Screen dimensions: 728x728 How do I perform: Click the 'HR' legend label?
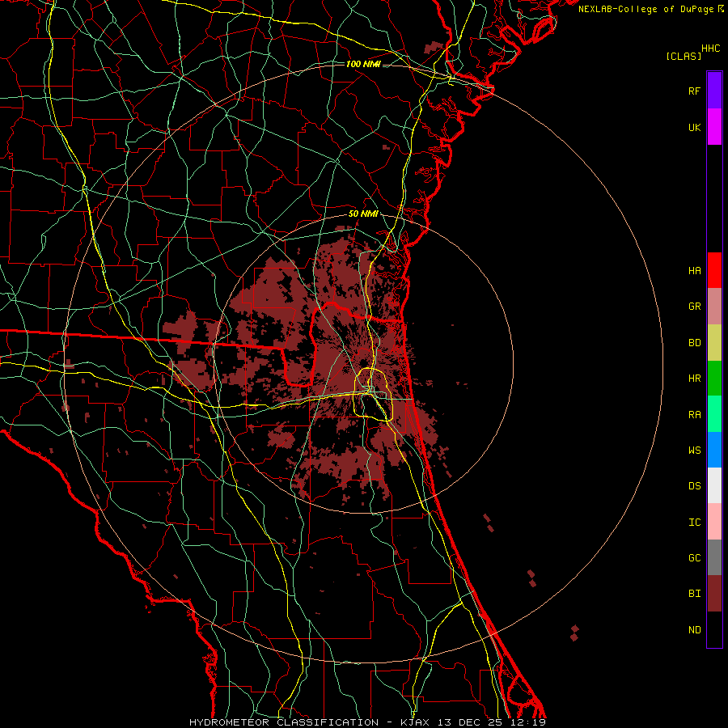[x=694, y=379]
